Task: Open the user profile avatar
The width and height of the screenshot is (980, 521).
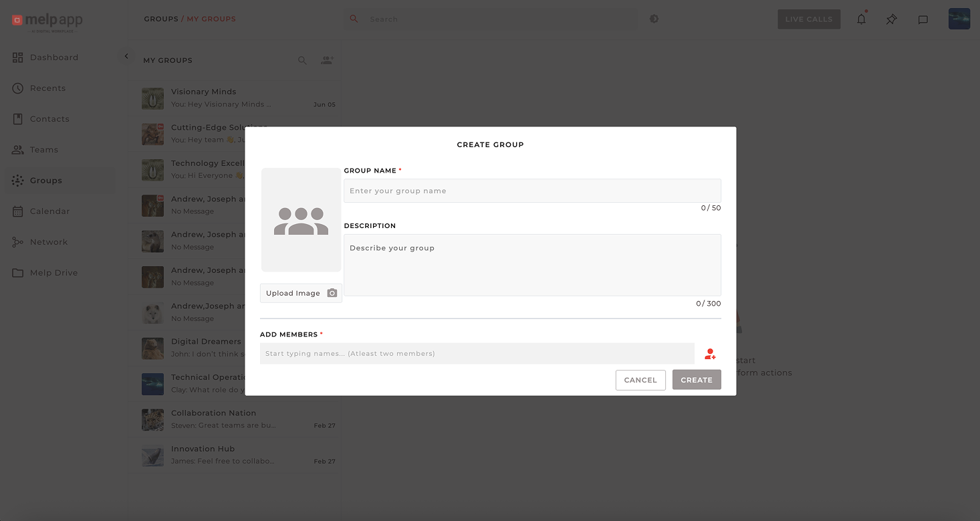Action: 959,19
